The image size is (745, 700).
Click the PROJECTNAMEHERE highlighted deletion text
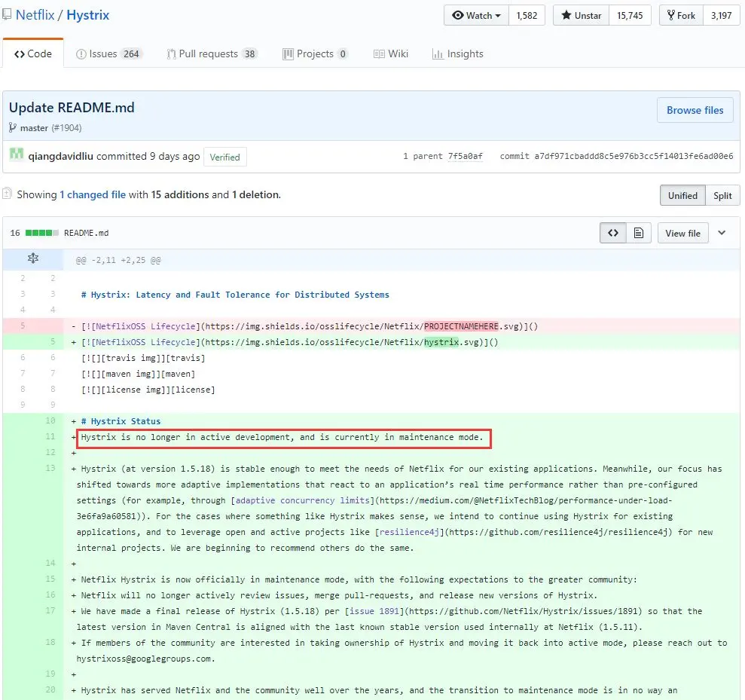(x=461, y=326)
